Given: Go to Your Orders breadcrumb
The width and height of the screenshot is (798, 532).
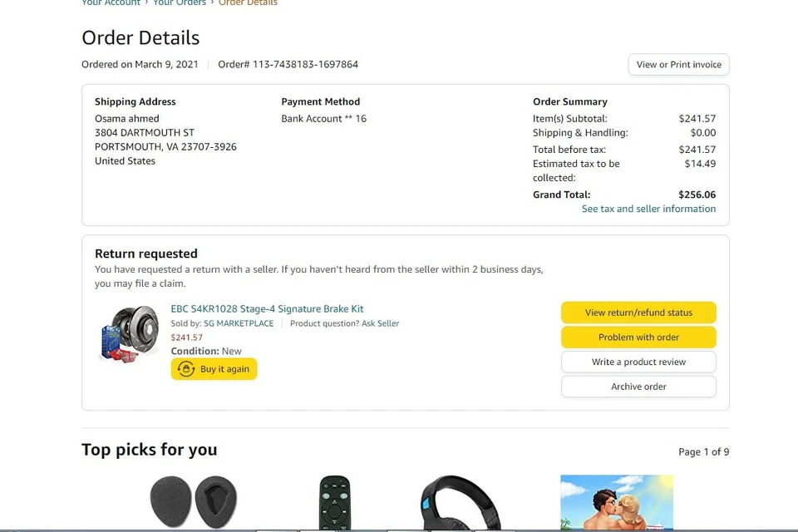Looking at the screenshot, I should click(180, 3).
